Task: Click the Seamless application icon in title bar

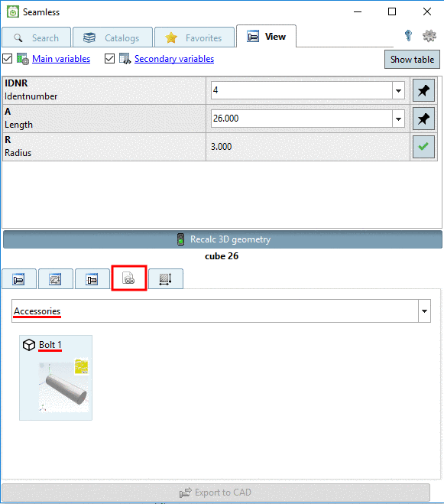Action: click(13, 12)
